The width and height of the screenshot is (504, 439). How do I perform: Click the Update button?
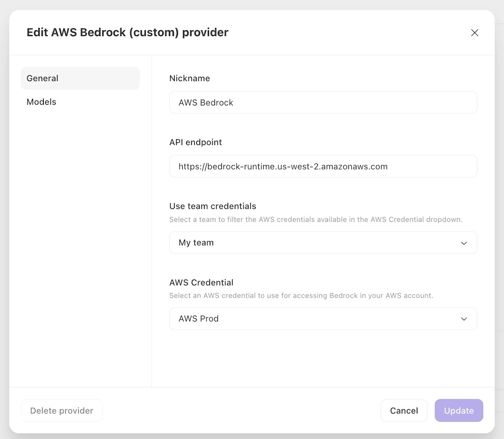click(459, 411)
